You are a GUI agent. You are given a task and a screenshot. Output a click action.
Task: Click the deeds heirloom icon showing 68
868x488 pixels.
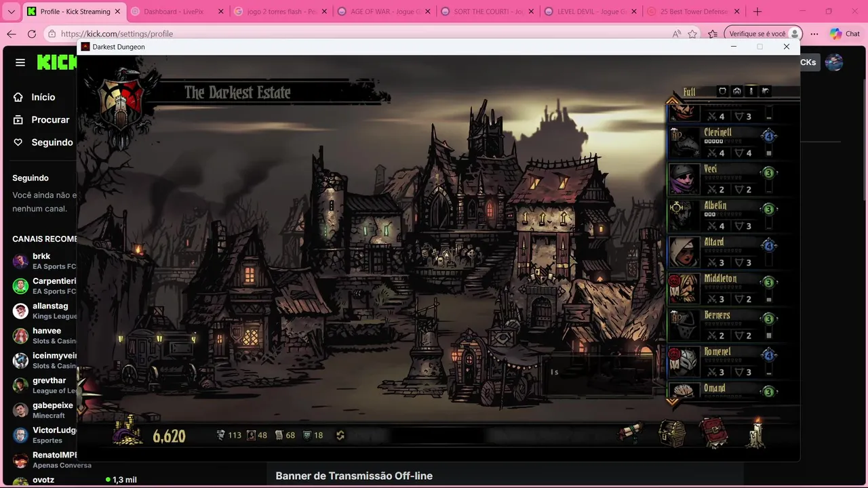point(279,435)
